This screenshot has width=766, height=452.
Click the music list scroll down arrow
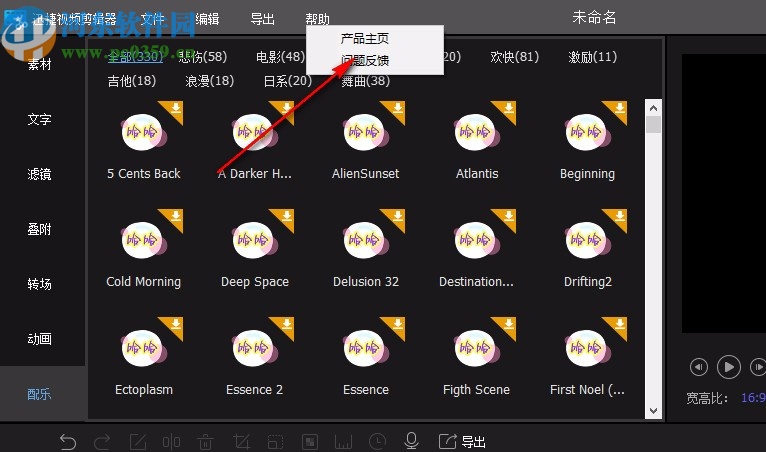(x=653, y=410)
